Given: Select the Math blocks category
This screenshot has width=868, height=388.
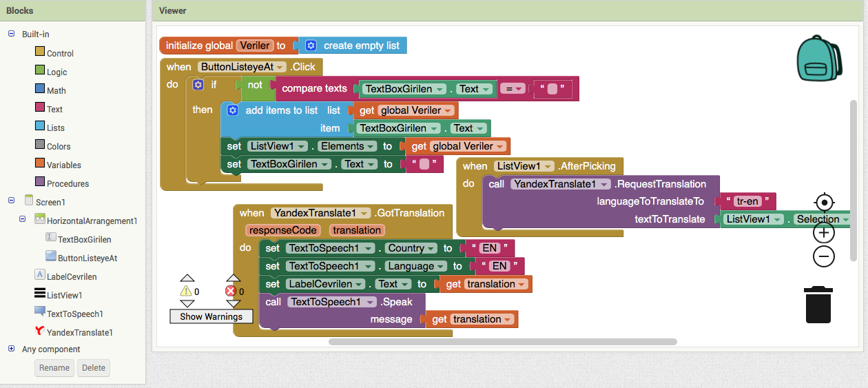Looking at the screenshot, I should tap(56, 90).
